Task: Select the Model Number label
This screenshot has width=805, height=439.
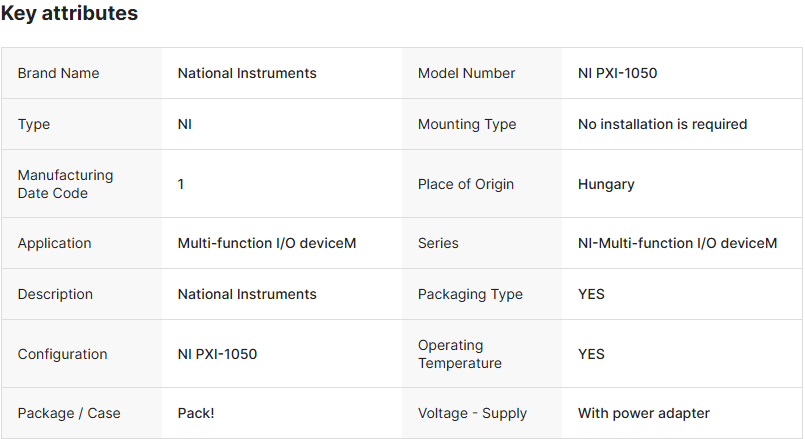Action: coord(467,73)
